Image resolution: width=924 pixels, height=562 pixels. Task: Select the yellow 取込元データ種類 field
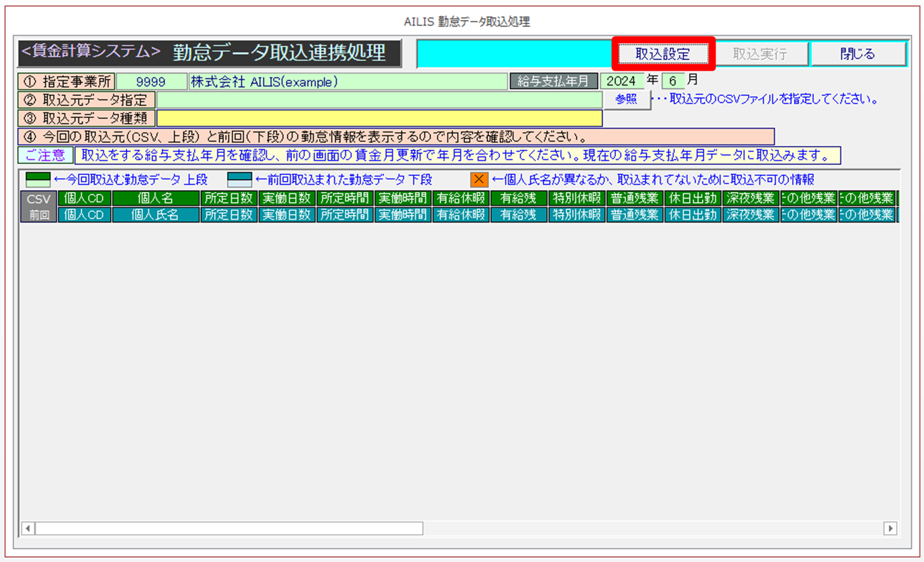click(x=379, y=118)
